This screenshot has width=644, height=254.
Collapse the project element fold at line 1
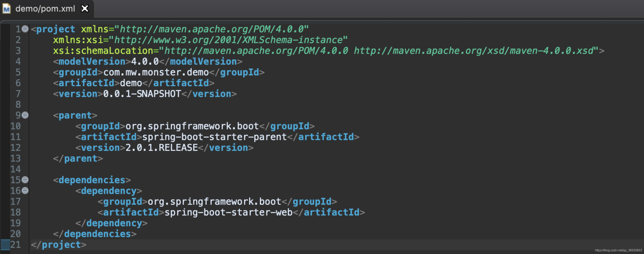pos(25,29)
